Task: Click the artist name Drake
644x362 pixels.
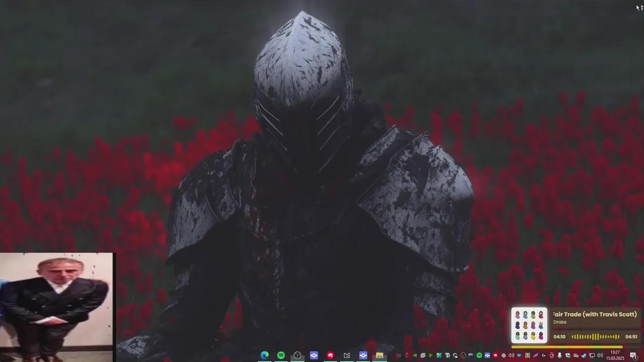Action: tap(560, 322)
